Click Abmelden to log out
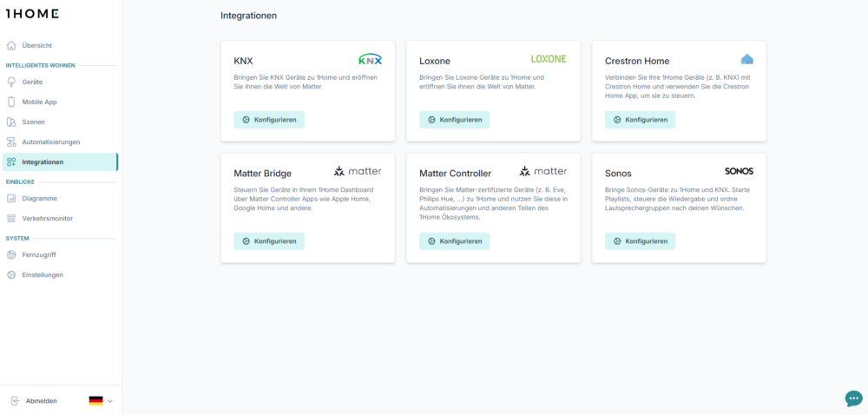Image resolution: width=868 pixels, height=415 pixels. point(41,400)
